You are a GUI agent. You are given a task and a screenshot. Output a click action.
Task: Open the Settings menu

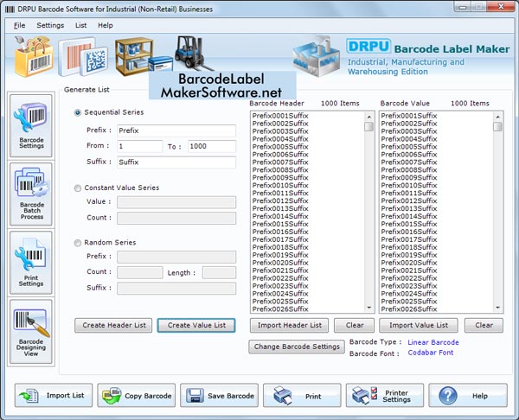[50, 25]
